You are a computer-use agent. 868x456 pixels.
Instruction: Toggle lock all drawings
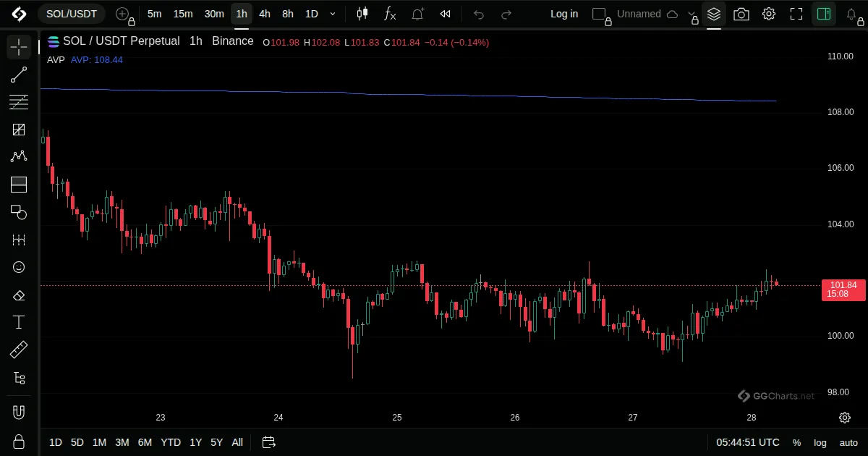point(19,441)
